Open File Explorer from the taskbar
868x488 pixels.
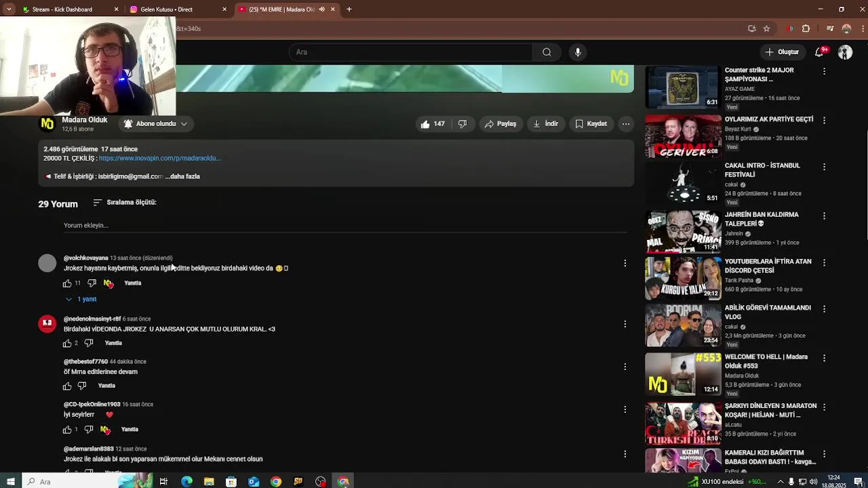point(209,482)
